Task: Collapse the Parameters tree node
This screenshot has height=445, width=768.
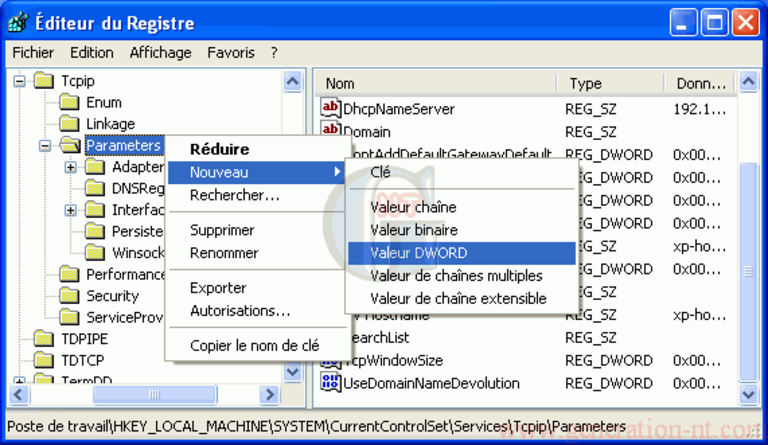Action: [x=45, y=146]
